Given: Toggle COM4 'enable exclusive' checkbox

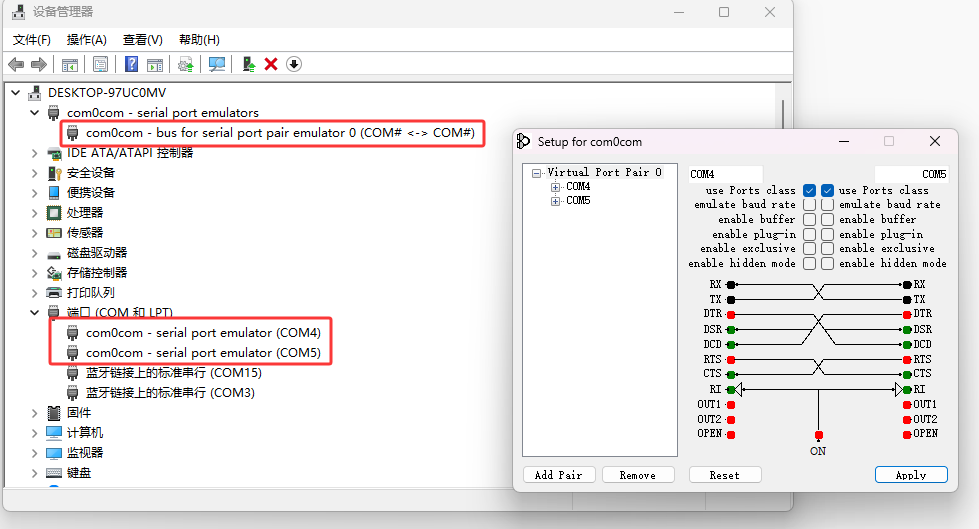Looking at the screenshot, I should pos(809,249).
